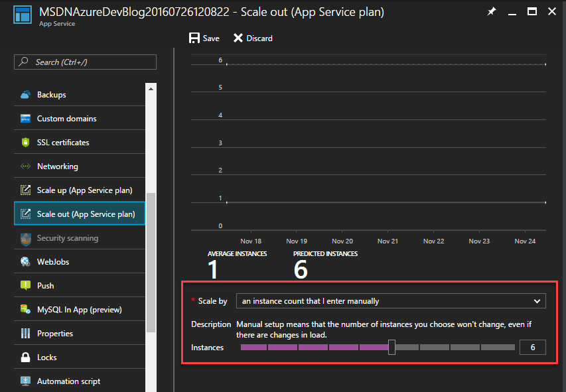Screen dimensions: 566x392
Task: Click the Locks padlock icon
Action: point(25,357)
